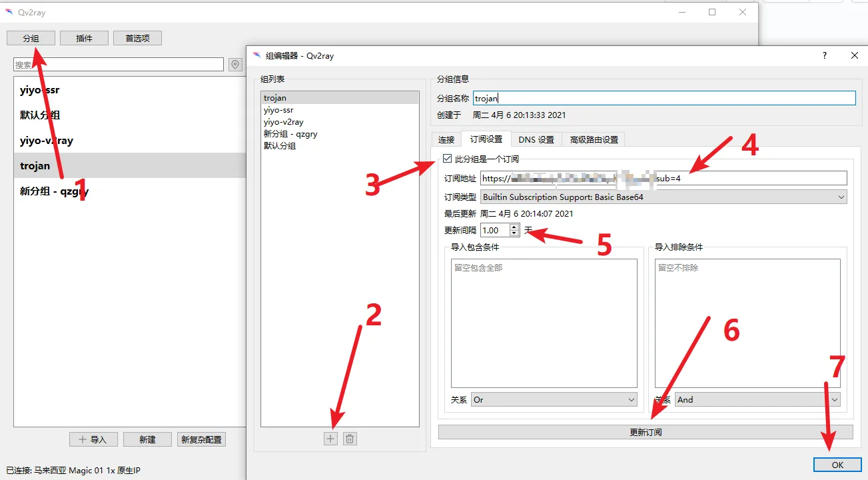The height and width of the screenshot is (480, 868).
Task: Close the group editor dialog
Action: coord(855,56)
